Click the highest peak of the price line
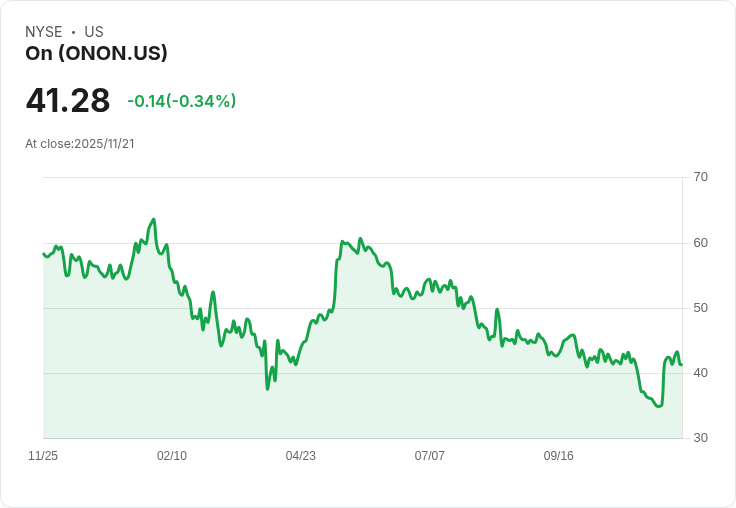This screenshot has width=736, height=508. click(x=153, y=219)
